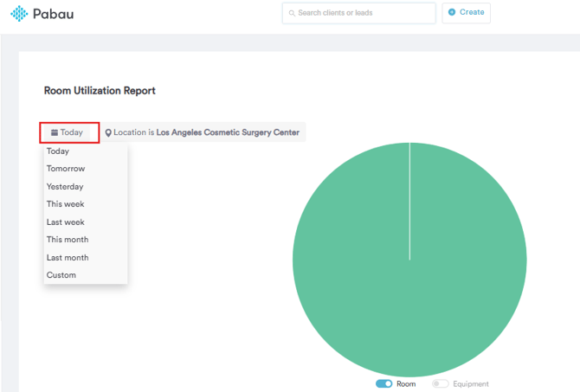The image size is (580, 392).
Task: Click the search magnifier icon
Action: pyautogui.click(x=291, y=13)
